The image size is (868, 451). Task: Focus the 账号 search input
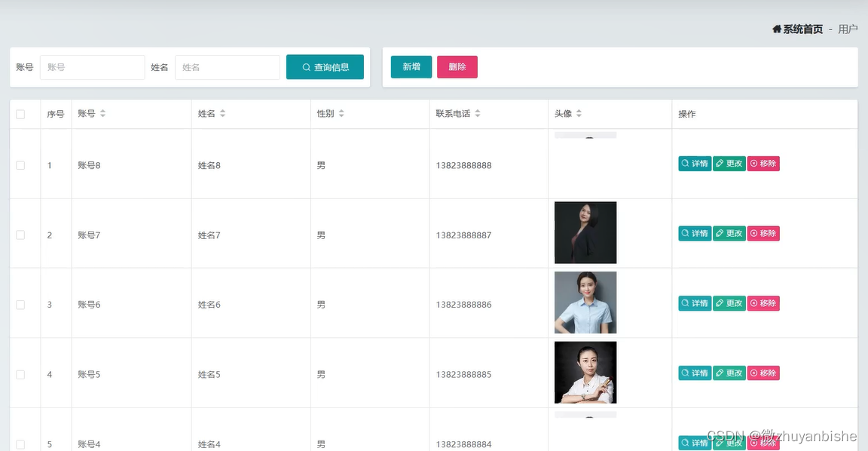(93, 67)
